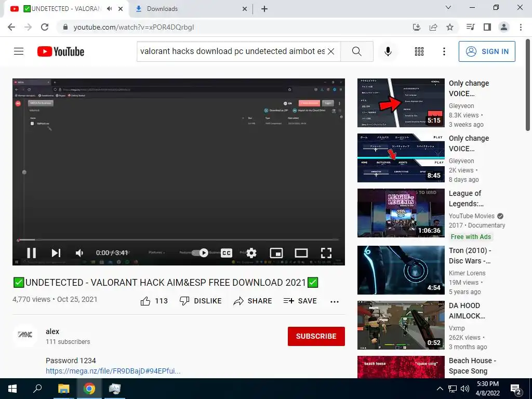Open the alex channel avatar

click(25, 335)
